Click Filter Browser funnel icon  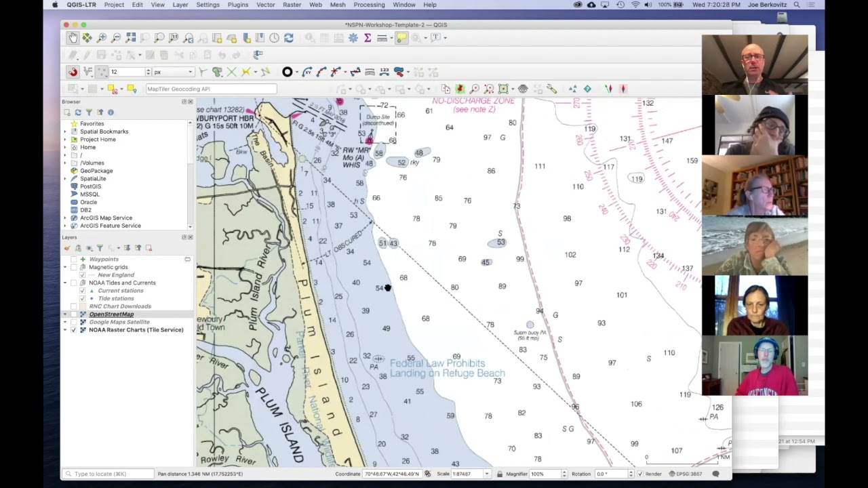[89, 113]
